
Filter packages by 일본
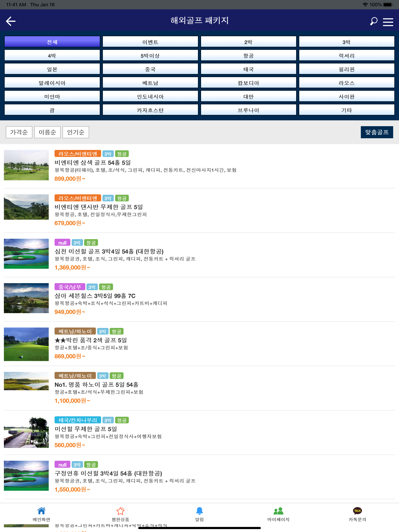pyautogui.click(x=52, y=69)
